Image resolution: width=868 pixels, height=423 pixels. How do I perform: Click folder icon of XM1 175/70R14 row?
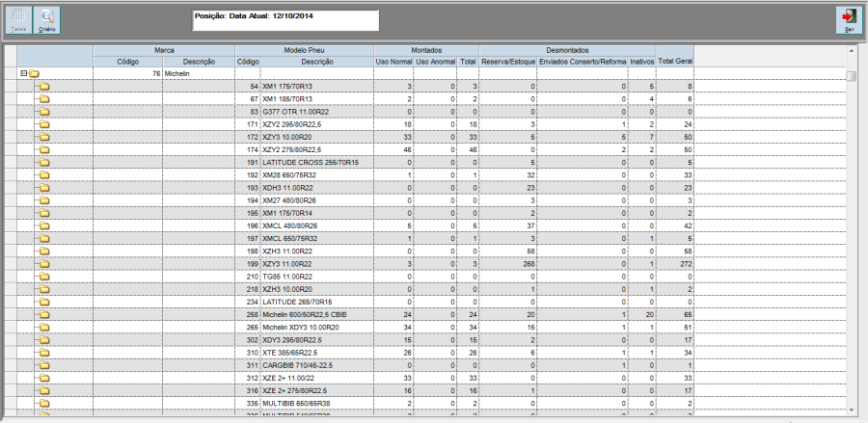(x=44, y=213)
